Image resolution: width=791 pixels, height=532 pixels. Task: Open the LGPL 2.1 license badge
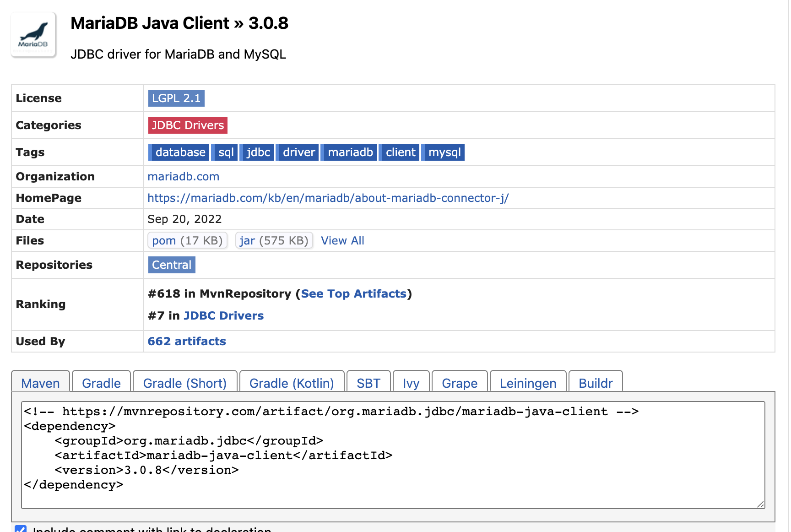tap(176, 98)
